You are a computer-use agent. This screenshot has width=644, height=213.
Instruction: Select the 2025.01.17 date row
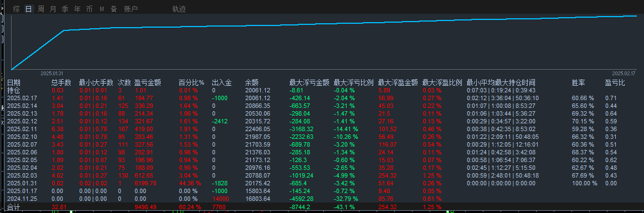point(22,191)
